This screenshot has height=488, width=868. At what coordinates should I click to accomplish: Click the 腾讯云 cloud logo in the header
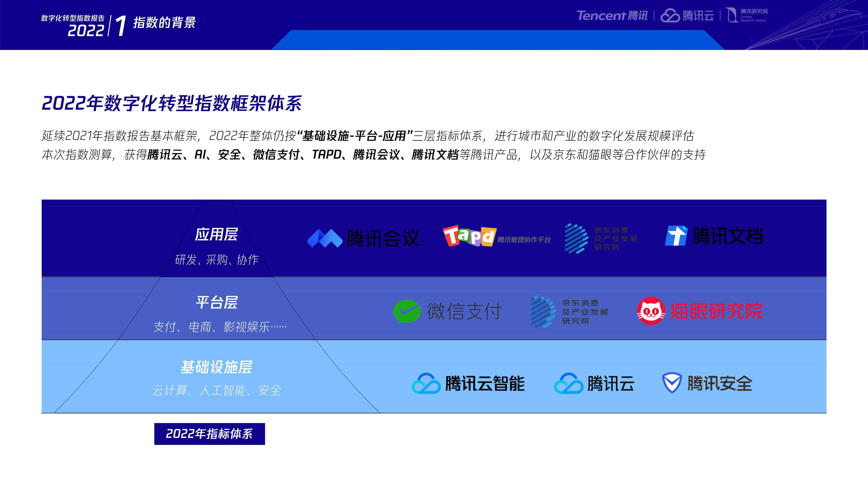coord(687,15)
